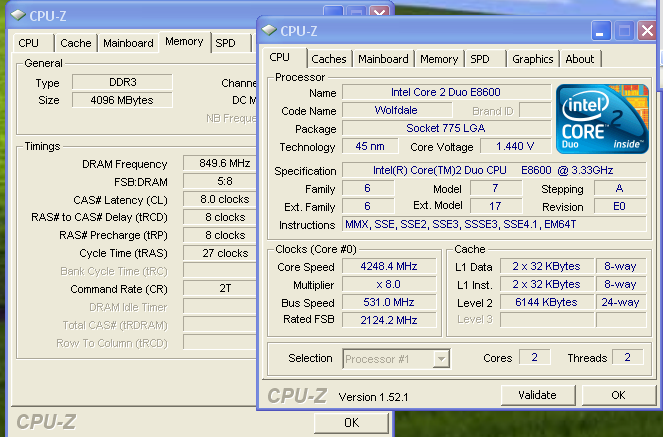Click the Level 2 cache value 6144 KBytes
The width and height of the screenshot is (663, 437).
point(547,303)
